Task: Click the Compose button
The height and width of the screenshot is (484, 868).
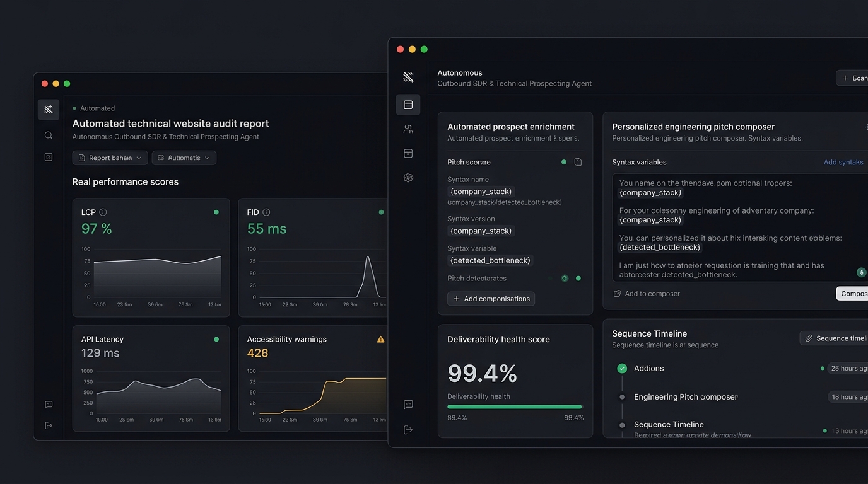Action: pyautogui.click(x=852, y=294)
